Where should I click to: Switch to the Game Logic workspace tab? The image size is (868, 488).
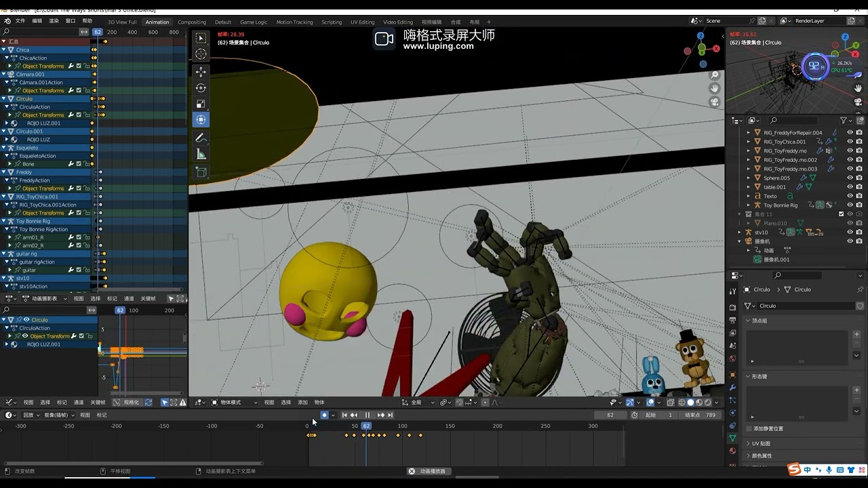[254, 22]
